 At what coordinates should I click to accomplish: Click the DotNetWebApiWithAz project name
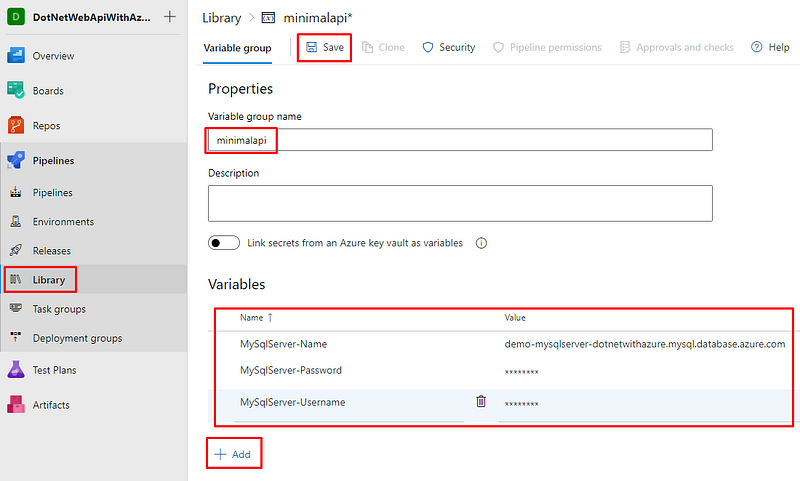tap(92, 17)
